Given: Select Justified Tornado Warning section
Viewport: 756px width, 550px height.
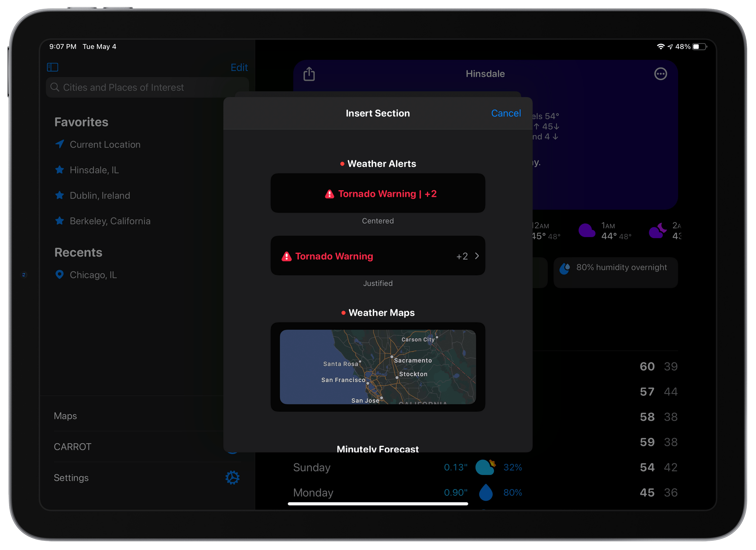Looking at the screenshot, I should 377,255.
